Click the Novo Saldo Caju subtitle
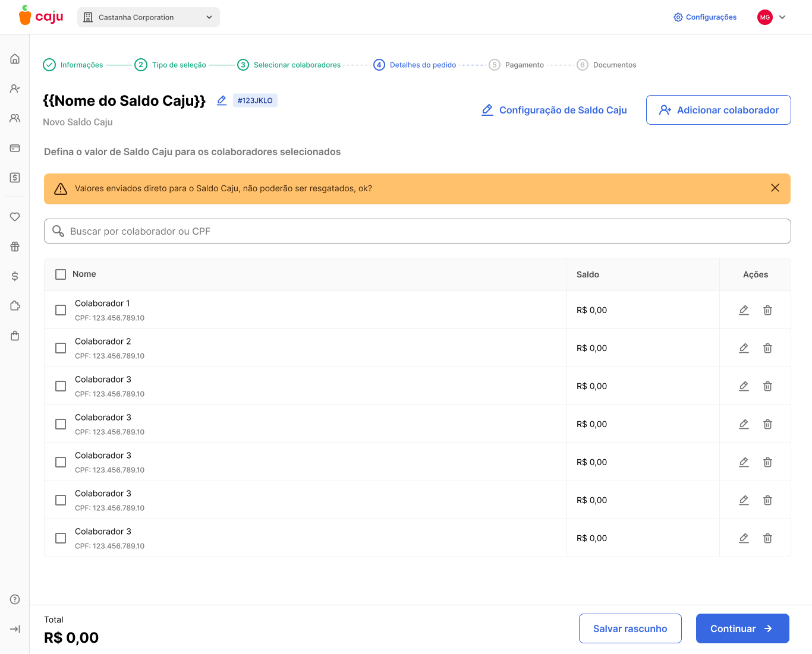This screenshot has width=812, height=654. tap(78, 122)
